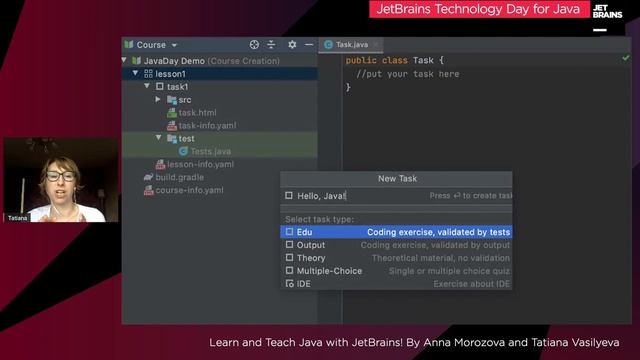Click the lesson1 grid icon

(x=148, y=74)
